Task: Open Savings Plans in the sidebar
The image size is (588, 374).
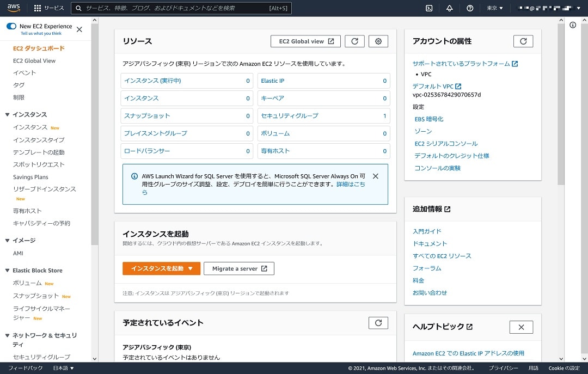Action: click(30, 177)
